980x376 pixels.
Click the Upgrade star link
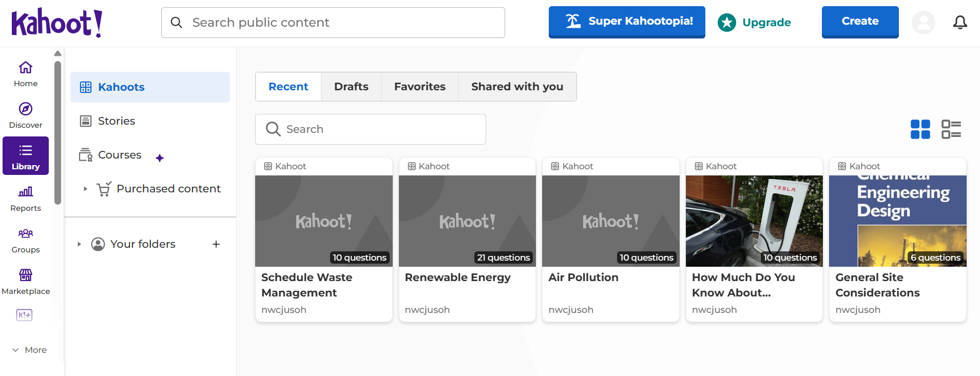754,23
